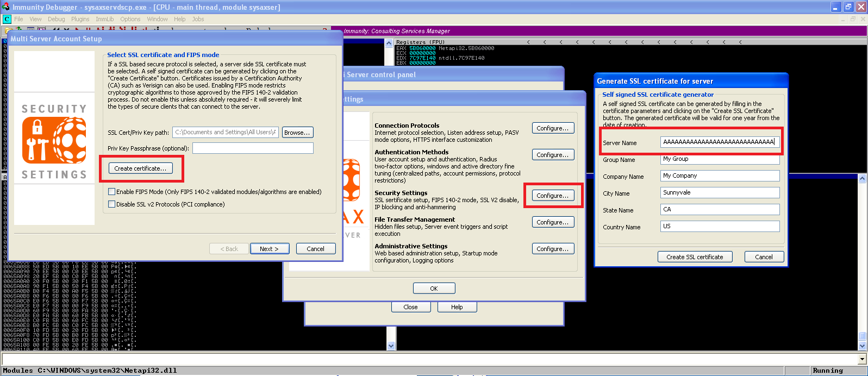Check Disable SSL v2 Protocols option
This screenshot has height=376, width=868.
111,204
